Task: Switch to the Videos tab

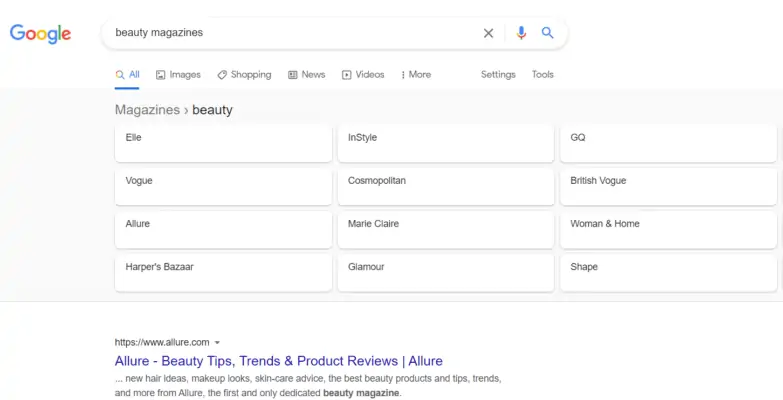Action: point(363,74)
